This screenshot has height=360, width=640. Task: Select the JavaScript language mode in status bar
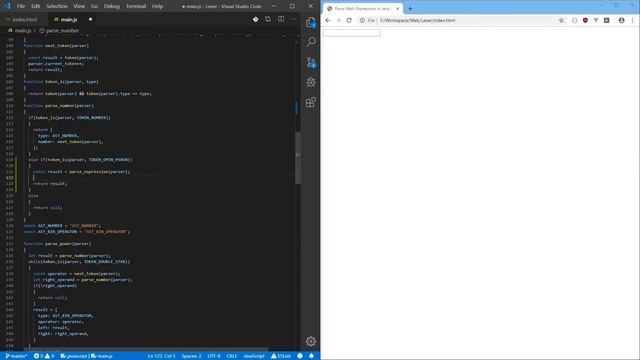pos(254,356)
